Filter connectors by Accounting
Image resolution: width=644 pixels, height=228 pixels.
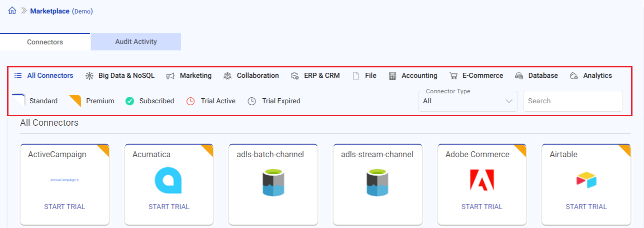419,76
